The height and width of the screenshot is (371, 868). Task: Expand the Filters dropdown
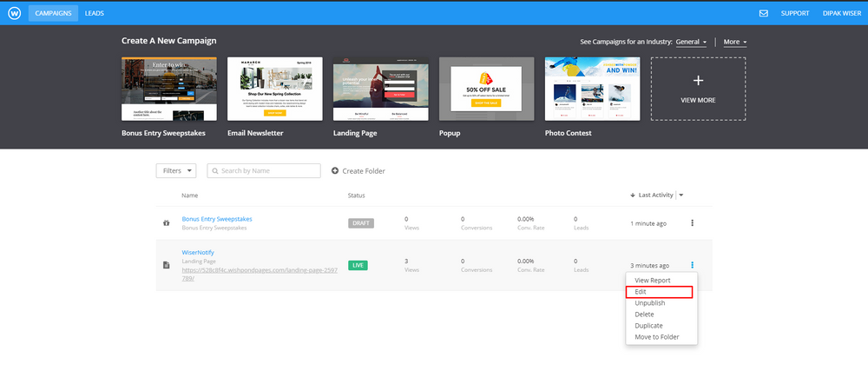[x=176, y=171]
